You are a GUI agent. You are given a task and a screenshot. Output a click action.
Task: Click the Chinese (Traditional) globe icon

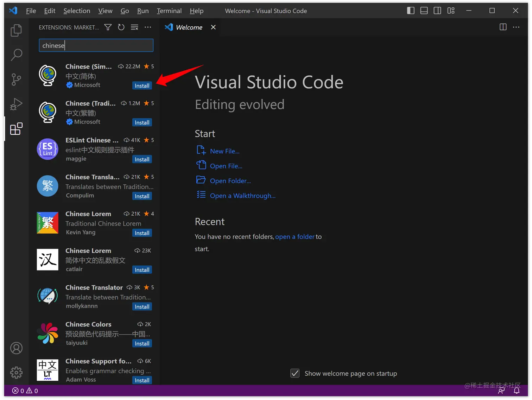(47, 112)
